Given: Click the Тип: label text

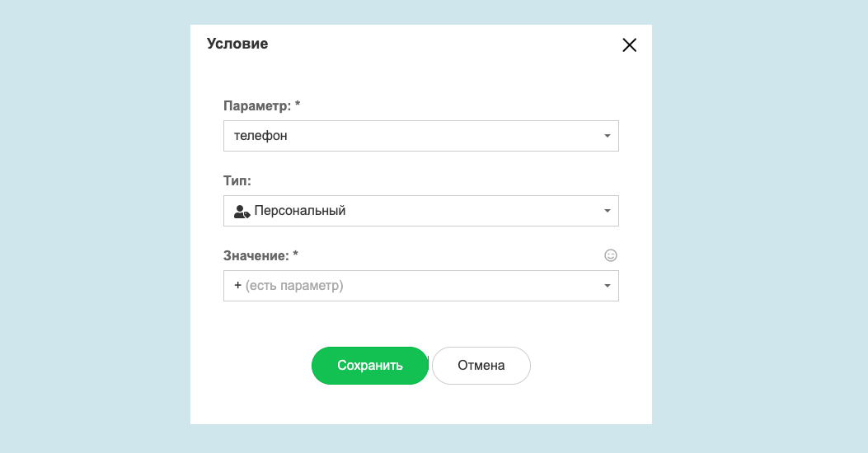Looking at the screenshot, I should (237, 181).
